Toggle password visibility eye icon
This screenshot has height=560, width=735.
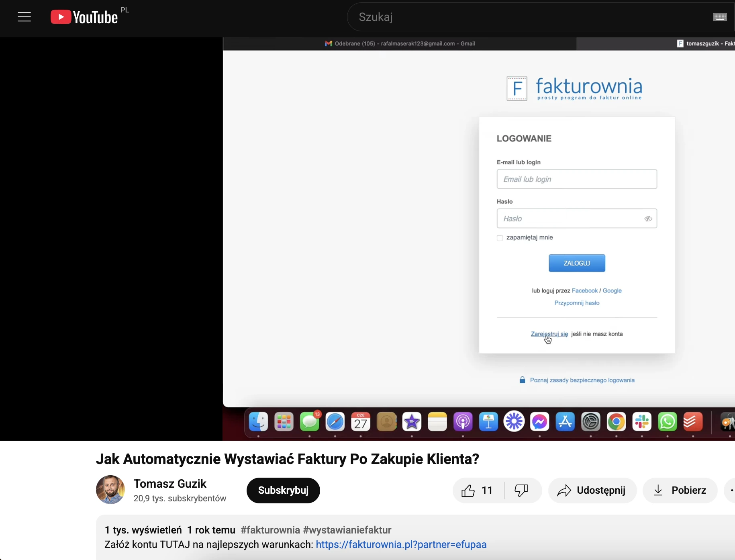pos(648,219)
